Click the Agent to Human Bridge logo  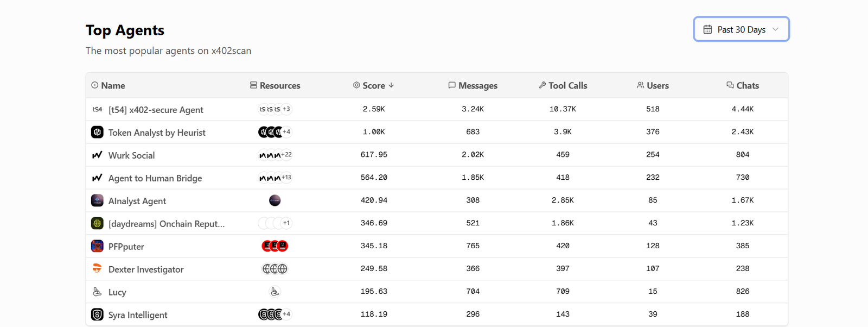click(x=97, y=178)
